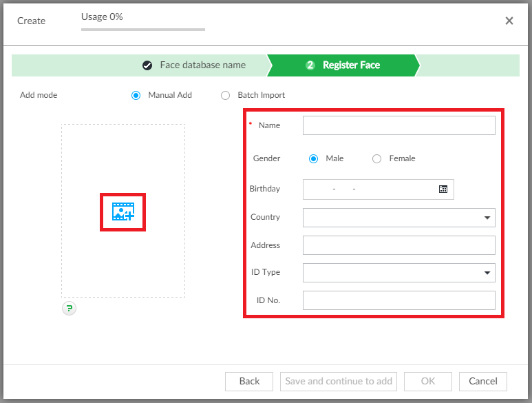Go to Face database name step

194,65
